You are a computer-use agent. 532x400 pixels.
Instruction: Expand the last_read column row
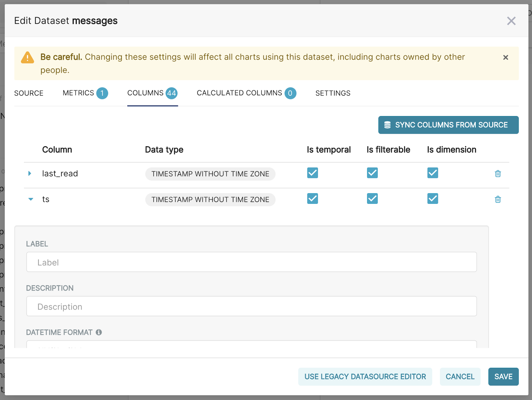pyautogui.click(x=30, y=173)
